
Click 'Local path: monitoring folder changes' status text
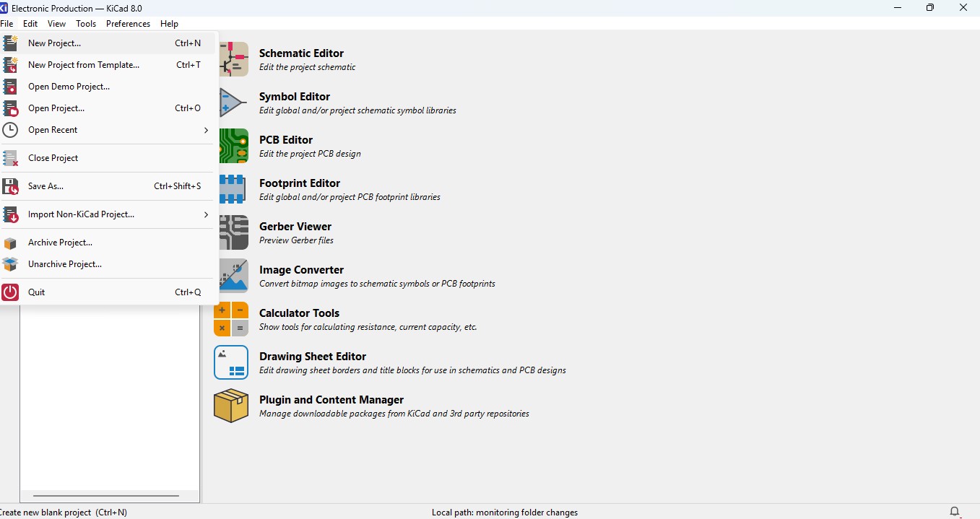pos(505,513)
